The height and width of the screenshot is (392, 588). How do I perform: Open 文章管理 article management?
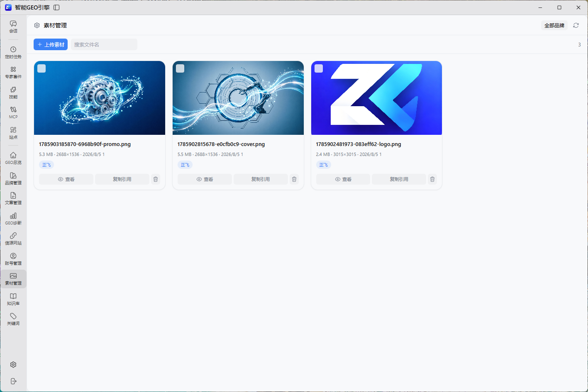(13, 198)
